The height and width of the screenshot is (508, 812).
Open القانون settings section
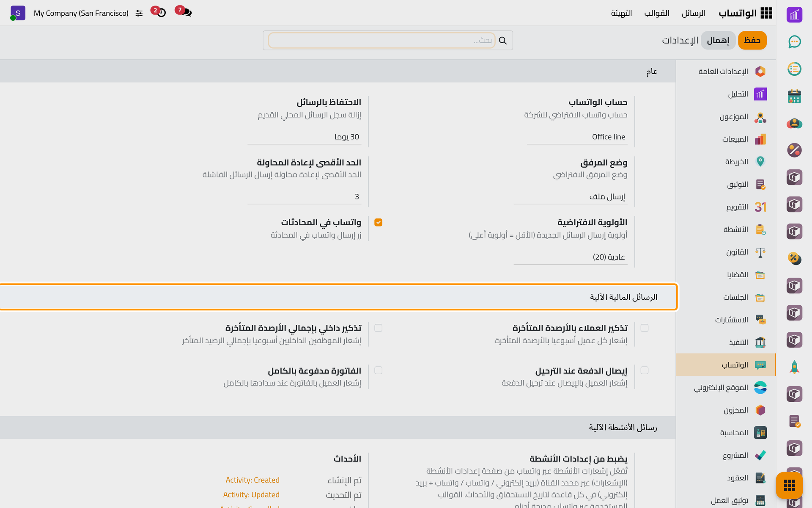(x=726, y=252)
